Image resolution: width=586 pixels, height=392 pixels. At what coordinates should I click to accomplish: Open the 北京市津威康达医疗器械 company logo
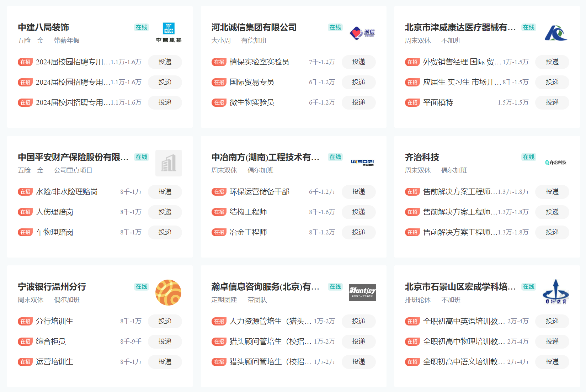click(556, 33)
